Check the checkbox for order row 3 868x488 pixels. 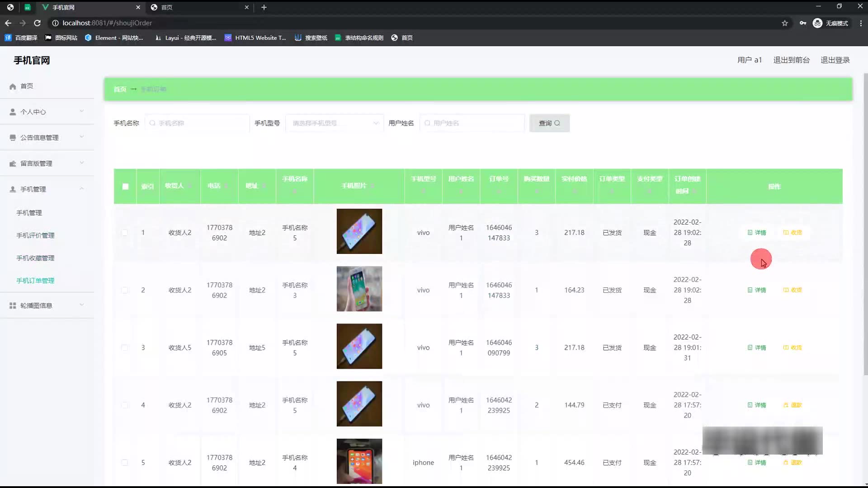125,347
